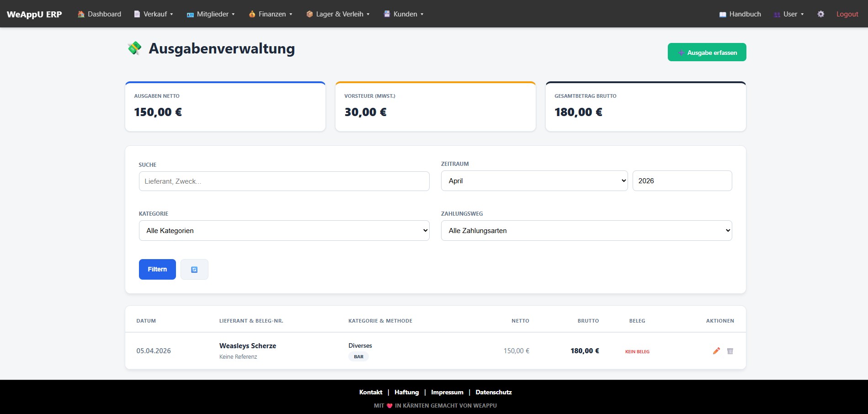Image resolution: width=868 pixels, height=414 pixels.
Task: Click the reset filter refresh icon button
Action: (194, 269)
